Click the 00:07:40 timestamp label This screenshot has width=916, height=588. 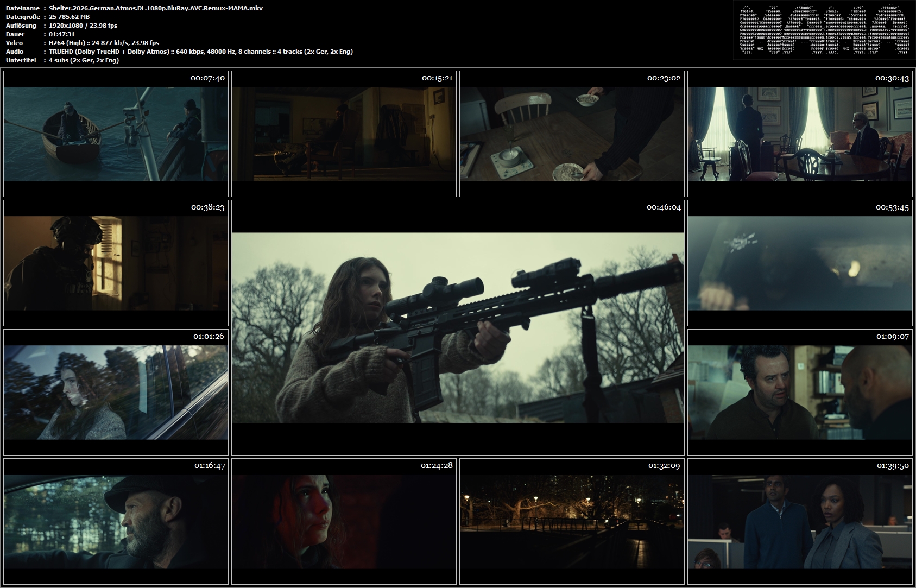(207, 78)
